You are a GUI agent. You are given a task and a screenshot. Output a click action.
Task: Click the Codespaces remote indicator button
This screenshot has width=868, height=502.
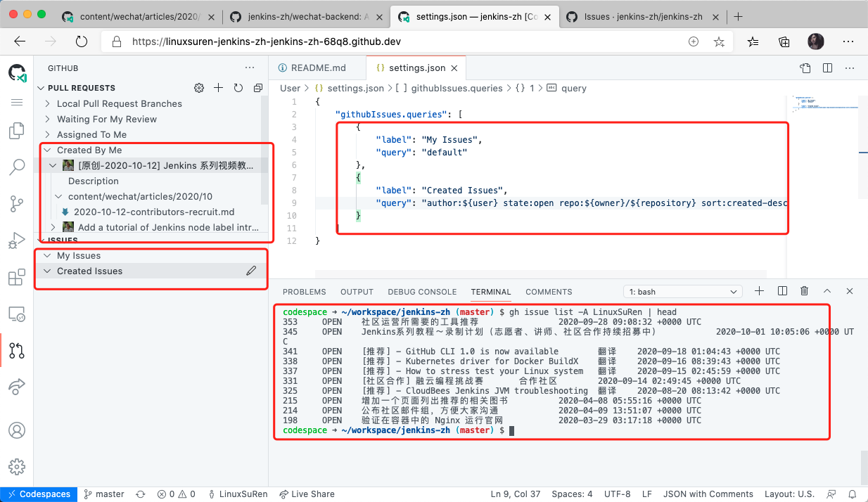click(39, 494)
